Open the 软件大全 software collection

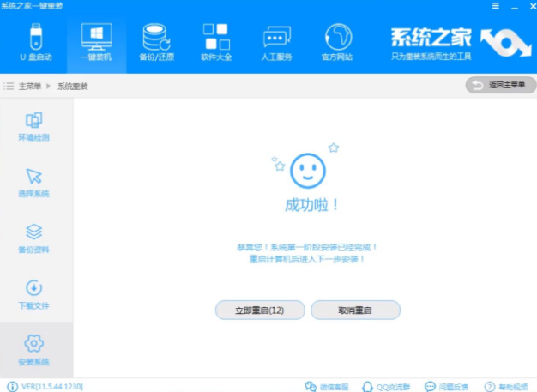click(x=215, y=43)
